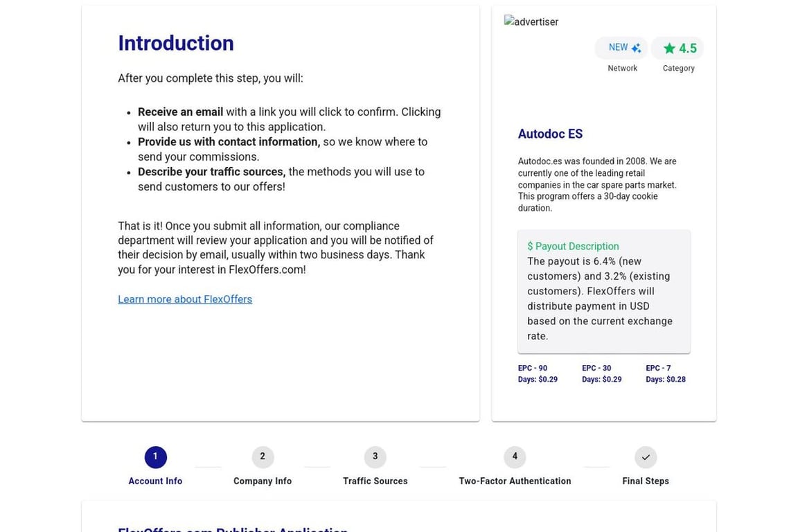The image size is (798, 532).
Task: Select the Traffic Sources step label
Action: (375, 481)
